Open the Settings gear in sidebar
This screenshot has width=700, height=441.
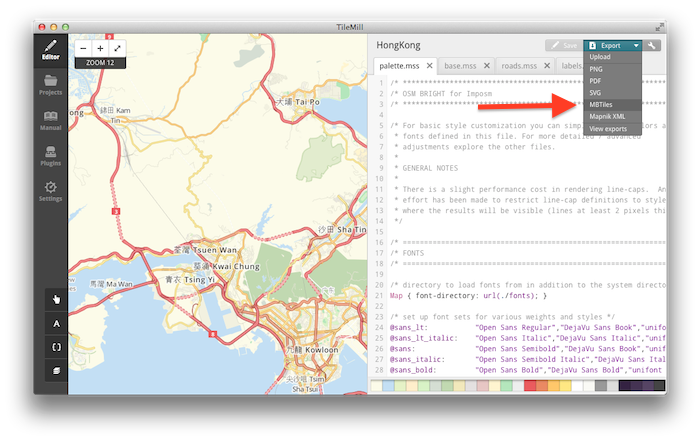click(x=50, y=191)
